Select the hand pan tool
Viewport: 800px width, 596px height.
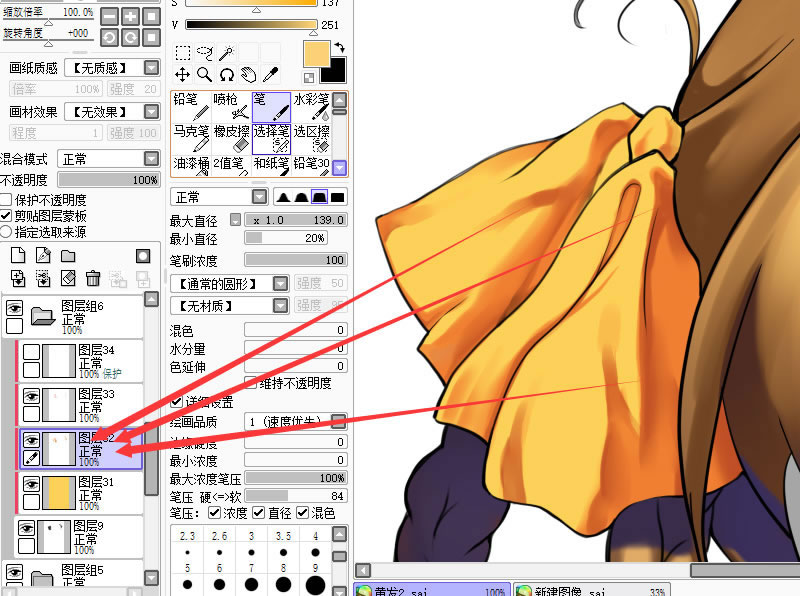coord(248,75)
